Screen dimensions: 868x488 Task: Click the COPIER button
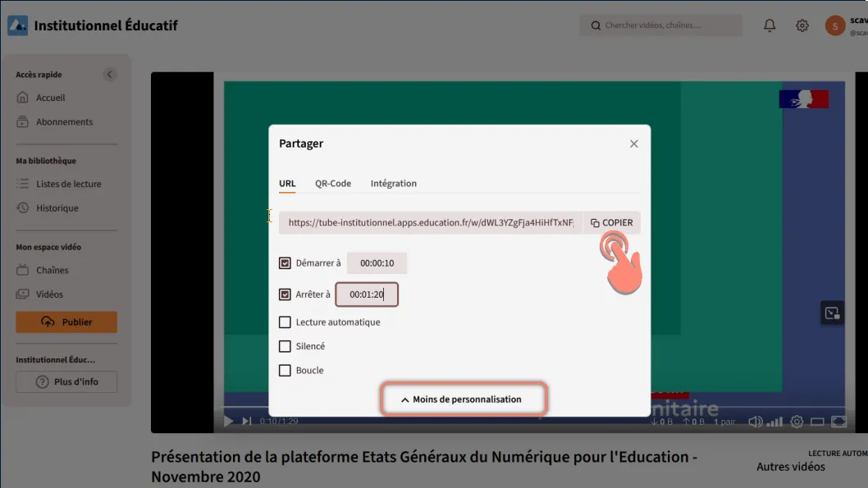[x=612, y=222]
